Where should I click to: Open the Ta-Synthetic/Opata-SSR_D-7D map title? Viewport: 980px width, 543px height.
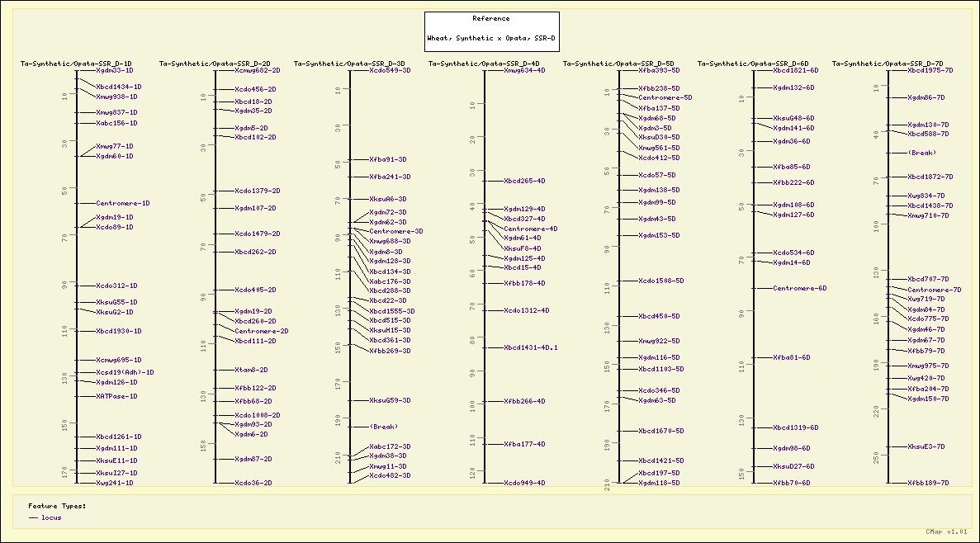888,63
